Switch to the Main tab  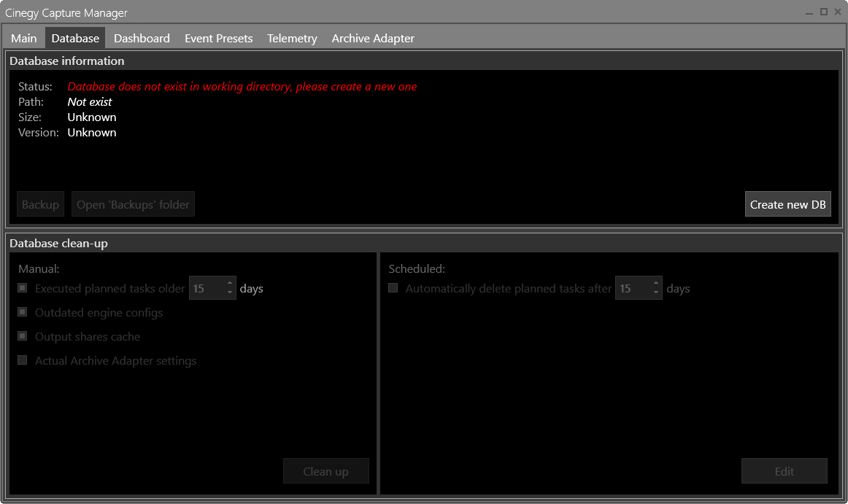pos(24,39)
